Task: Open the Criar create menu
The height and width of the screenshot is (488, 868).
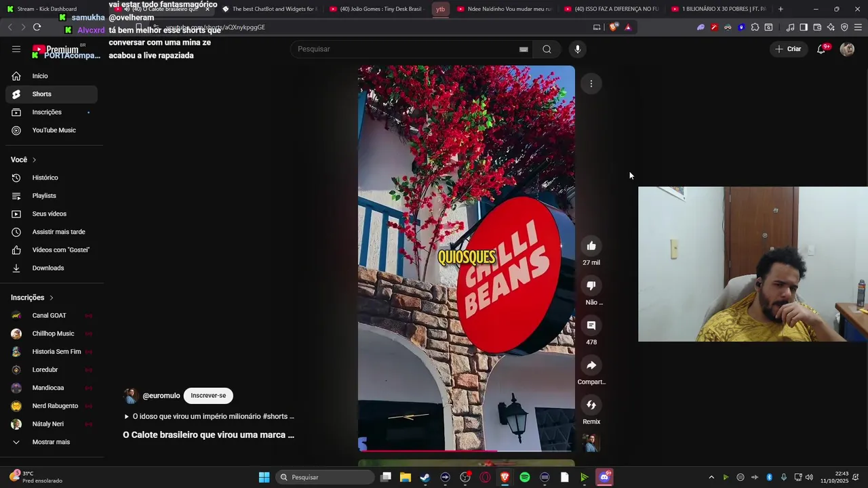Action: click(x=788, y=49)
